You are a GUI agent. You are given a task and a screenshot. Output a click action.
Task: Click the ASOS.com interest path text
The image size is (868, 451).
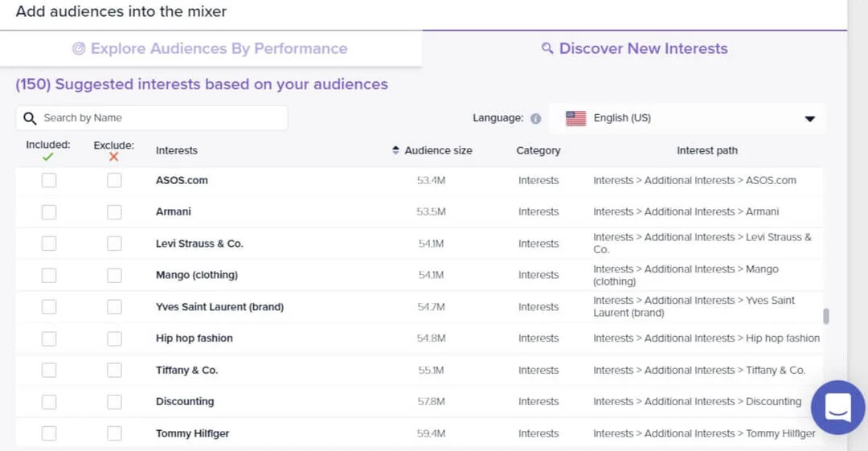pos(694,180)
